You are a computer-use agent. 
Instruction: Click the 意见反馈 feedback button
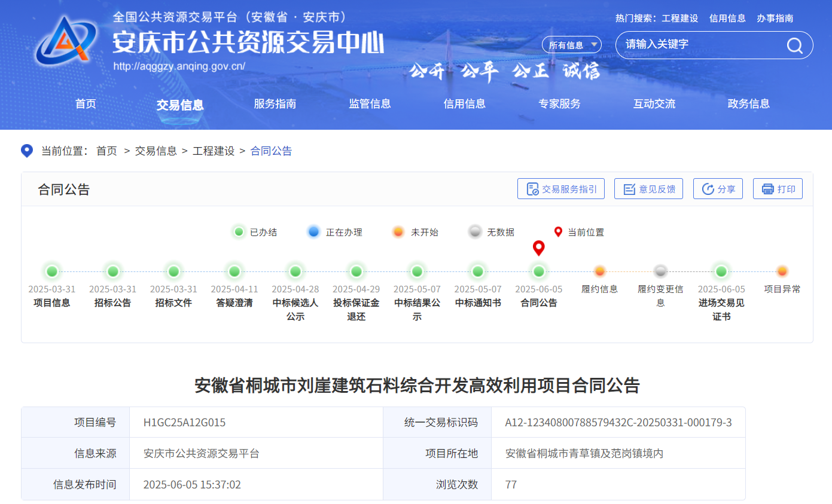point(648,189)
